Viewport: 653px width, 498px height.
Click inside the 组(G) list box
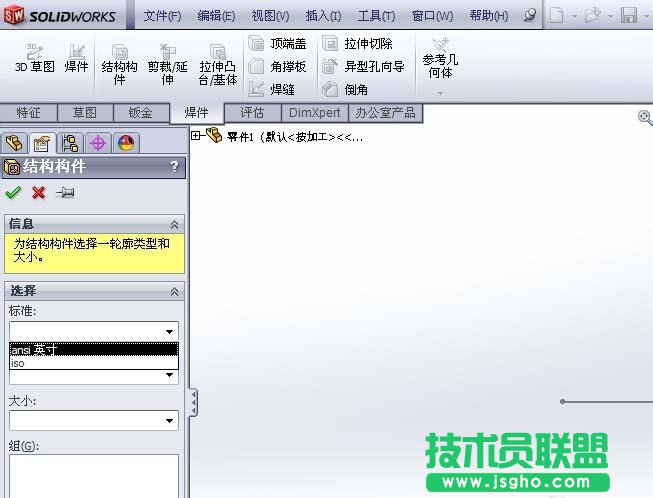[94, 476]
